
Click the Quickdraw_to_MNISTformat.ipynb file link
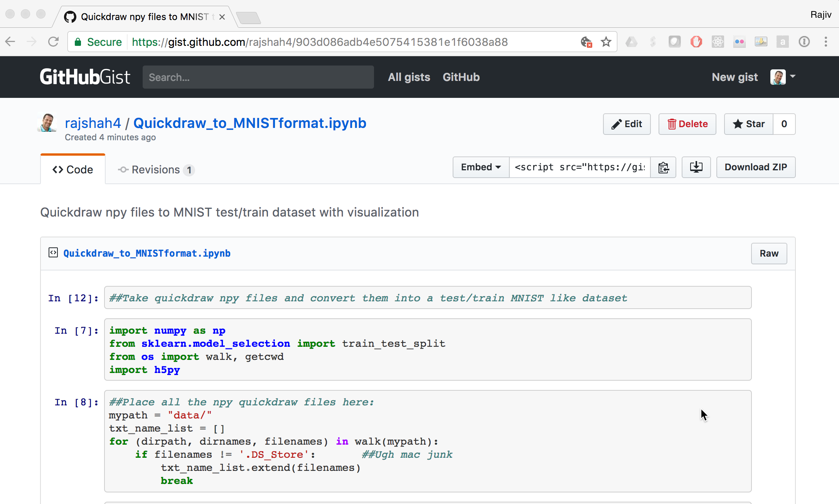147,253
